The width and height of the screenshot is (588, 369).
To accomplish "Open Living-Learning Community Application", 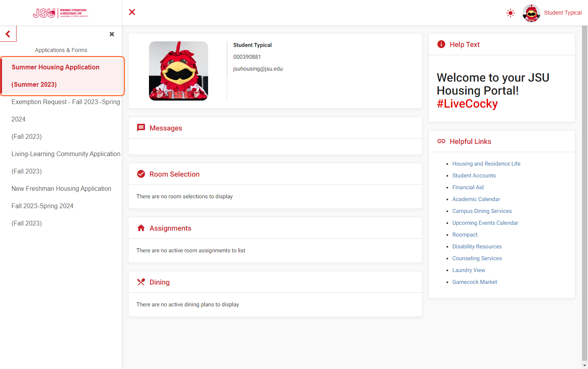I will coord(66,162).
